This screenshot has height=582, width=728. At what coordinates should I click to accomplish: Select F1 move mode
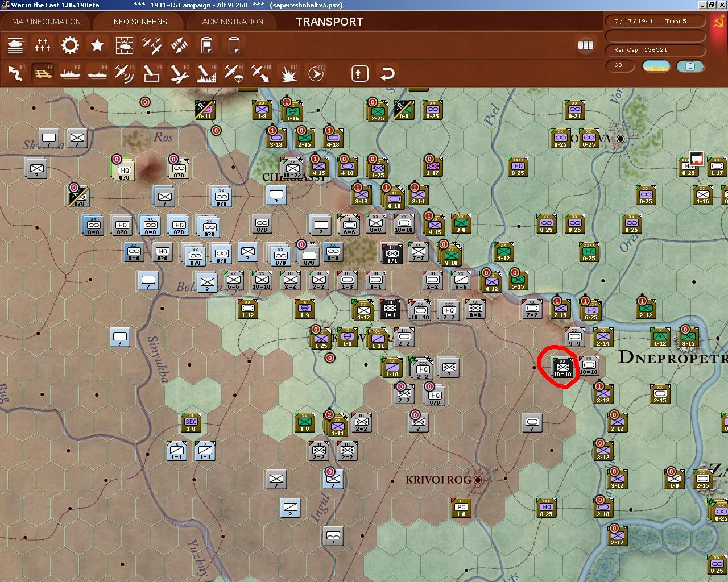pos(15,74)
